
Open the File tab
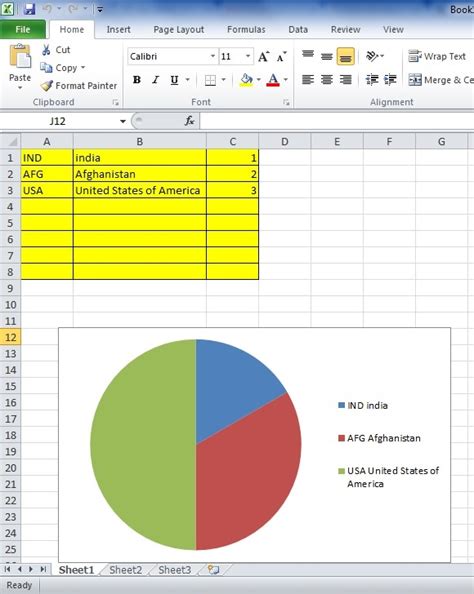coord(23,30)
